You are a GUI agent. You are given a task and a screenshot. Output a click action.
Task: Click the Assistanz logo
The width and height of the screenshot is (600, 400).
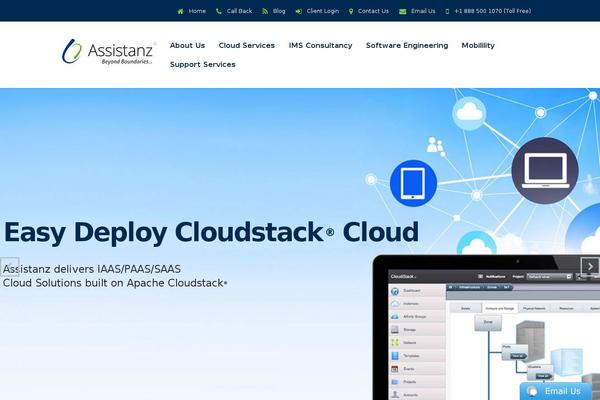point(108,50)
